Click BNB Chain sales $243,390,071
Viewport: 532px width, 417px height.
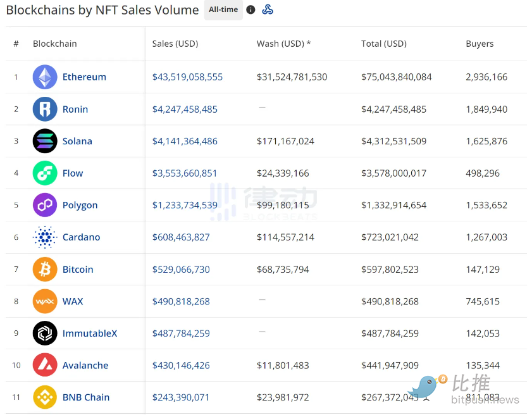[180, 397]
